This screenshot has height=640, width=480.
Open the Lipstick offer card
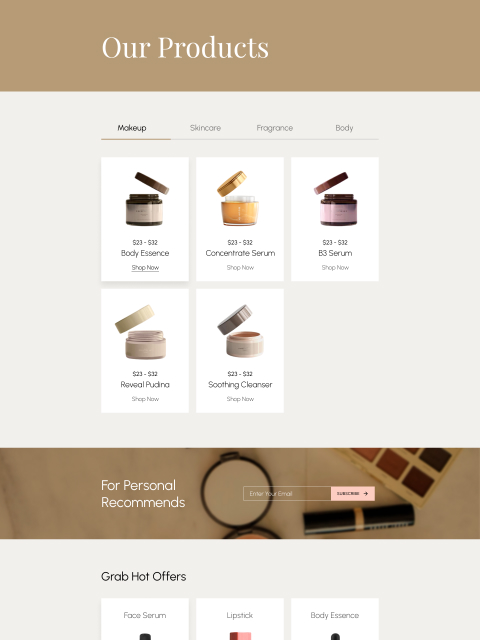(240, 619)
